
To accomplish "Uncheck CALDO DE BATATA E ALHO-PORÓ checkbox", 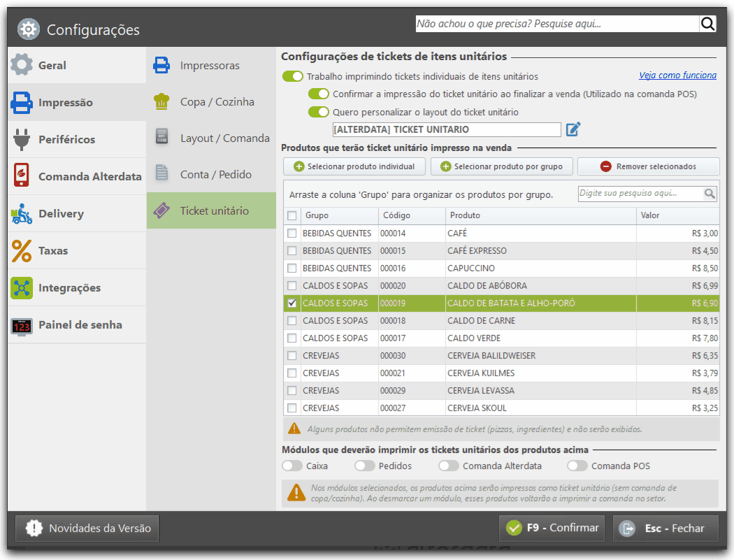I will click(292, 303).
